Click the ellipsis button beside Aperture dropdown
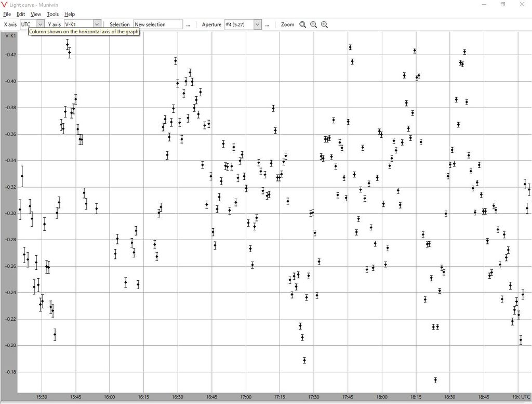Image resolution: width=532 pixels, height=404 pixels. pos(268,24)
